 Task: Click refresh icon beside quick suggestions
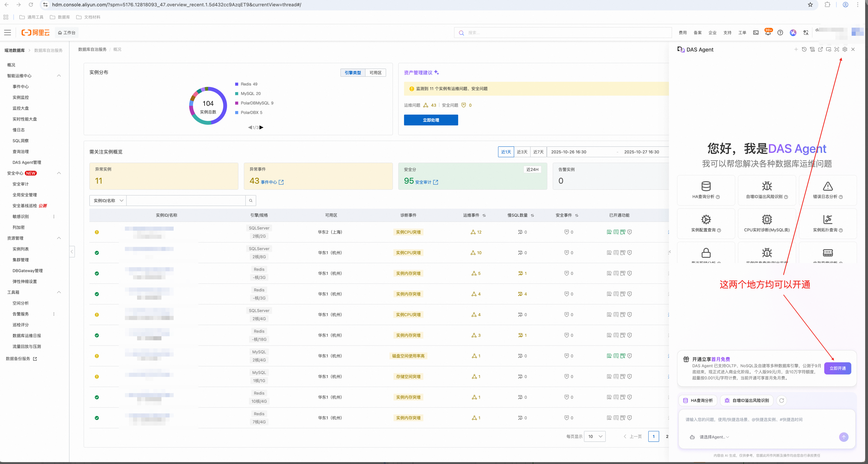(781, 400)
